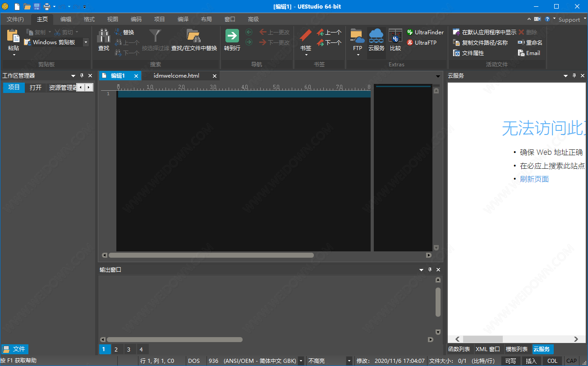The width and height of the screenshot is (588, 366).
Task: Expand the FTP dropdown arrow
Action: [358, 55]
